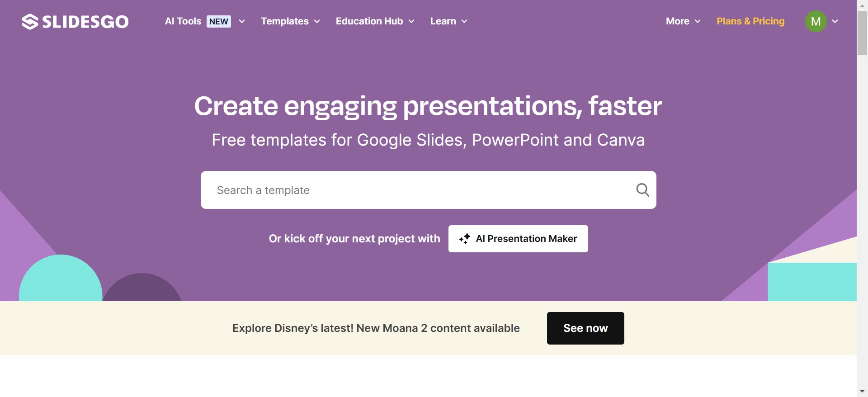Expand the Education Hub chevron

411,21
